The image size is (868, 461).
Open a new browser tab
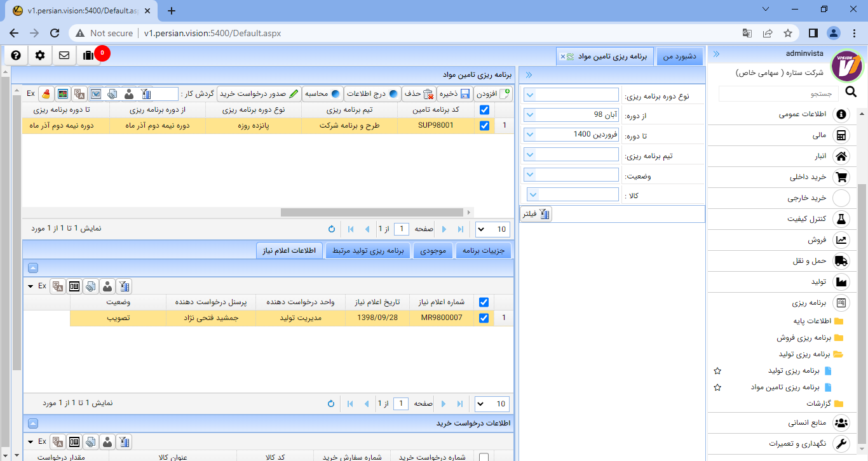click(171, 10)
